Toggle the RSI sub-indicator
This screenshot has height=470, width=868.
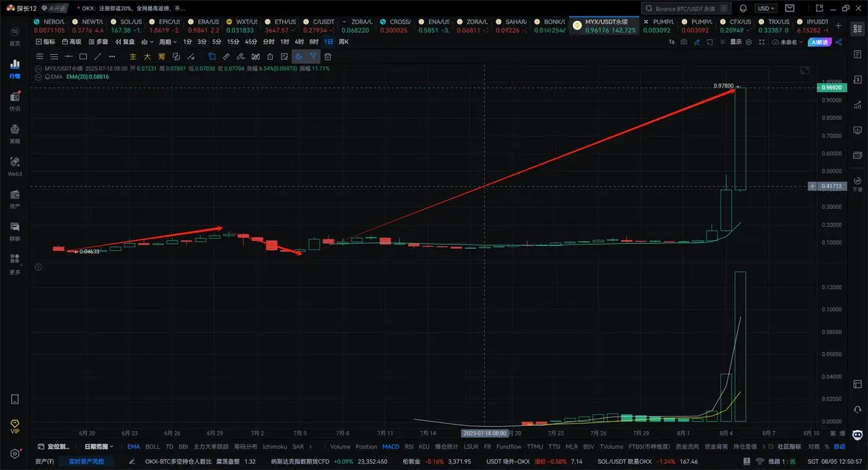click(409, 446)
